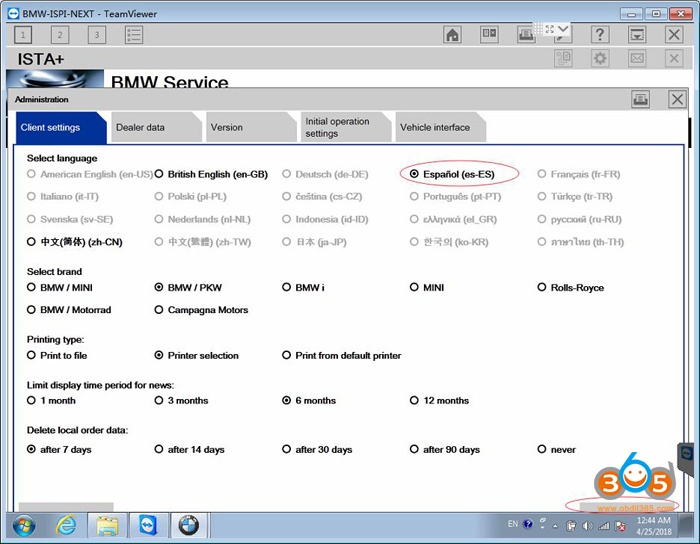This screenshot has width=700, height=544.
Task: Delete local order data after 7 days
Action: (x=31, y=449)
